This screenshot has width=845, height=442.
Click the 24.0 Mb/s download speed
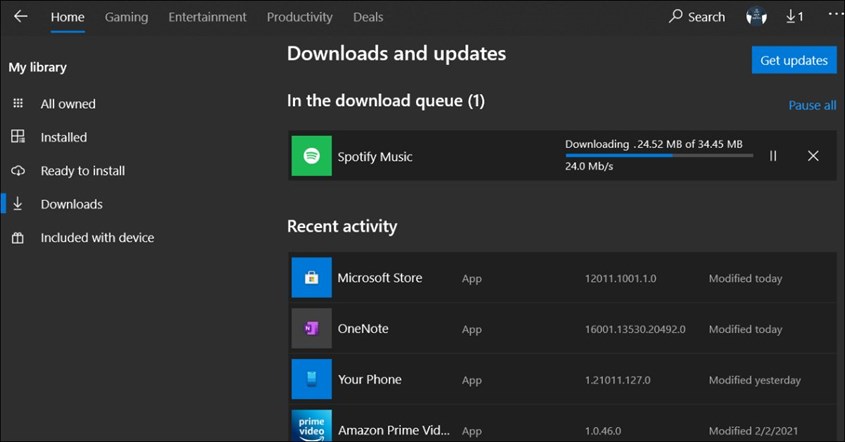pyautogui.click(x=589, y=166)
